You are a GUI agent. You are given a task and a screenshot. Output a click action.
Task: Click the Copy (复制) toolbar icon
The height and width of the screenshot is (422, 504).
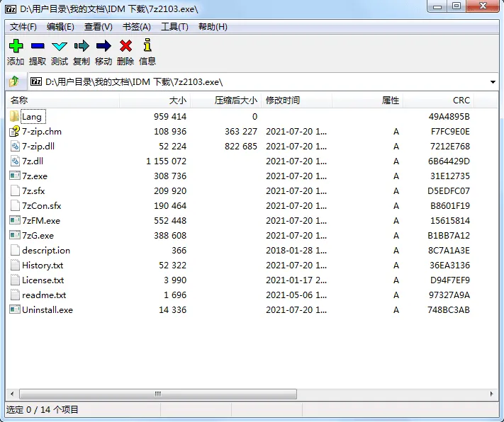tap(82, 47)
